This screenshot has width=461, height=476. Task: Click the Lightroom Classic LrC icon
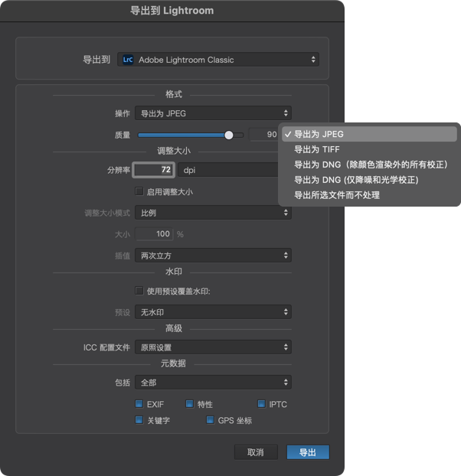click(128, 60)
